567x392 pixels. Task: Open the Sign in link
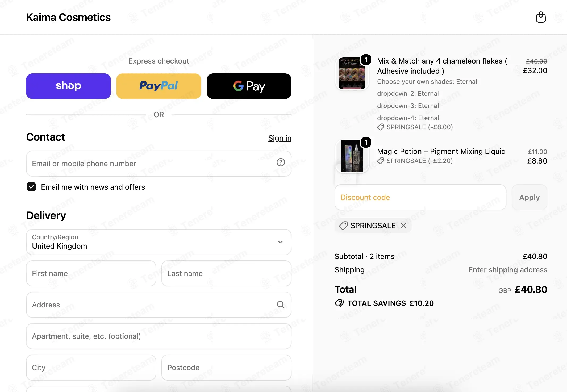coord(280,138)
